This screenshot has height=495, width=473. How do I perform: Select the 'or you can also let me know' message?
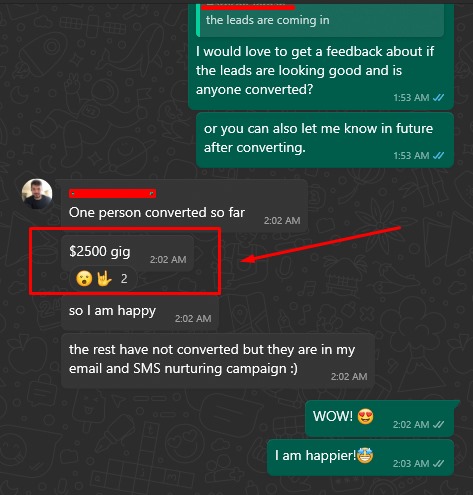pos(325,140)
